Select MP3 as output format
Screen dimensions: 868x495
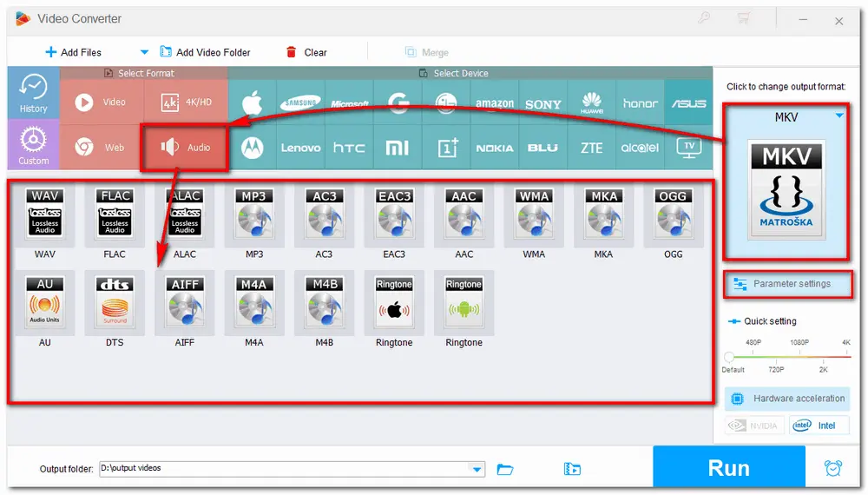point(254,214)
